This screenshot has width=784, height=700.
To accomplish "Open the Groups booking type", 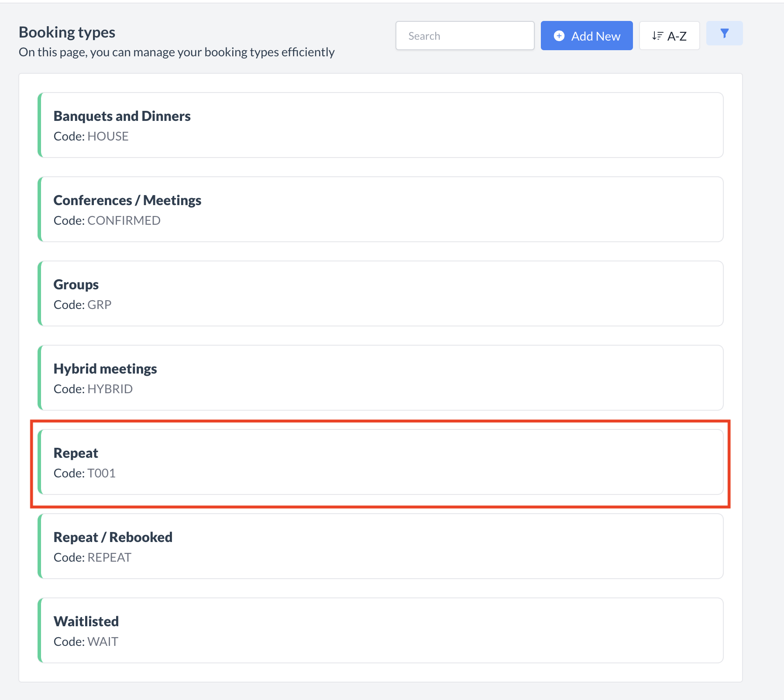I will click(381, 294).
